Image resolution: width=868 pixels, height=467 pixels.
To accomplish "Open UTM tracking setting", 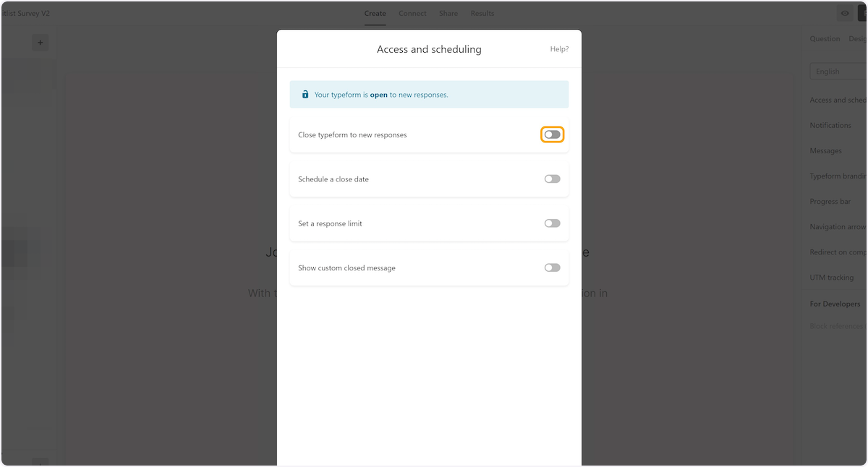I will tap(832, 278).
